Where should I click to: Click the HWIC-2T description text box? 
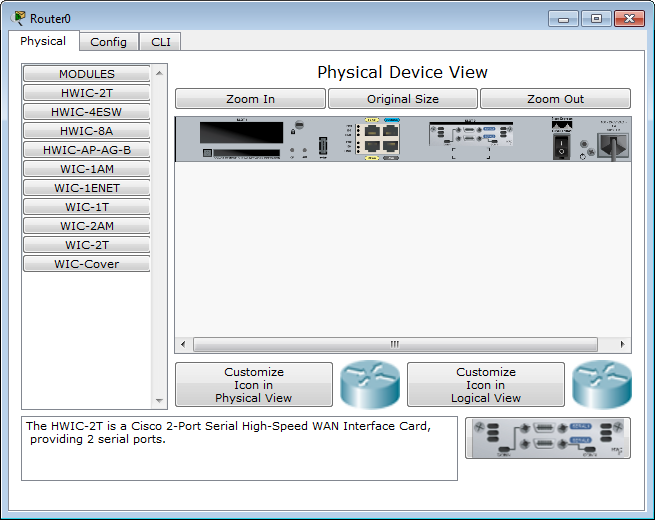(x=239, y=448)
